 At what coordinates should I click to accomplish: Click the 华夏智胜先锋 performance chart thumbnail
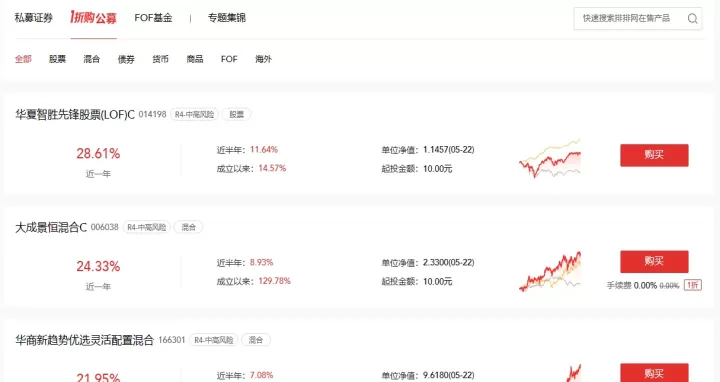[x=550, y=158]
